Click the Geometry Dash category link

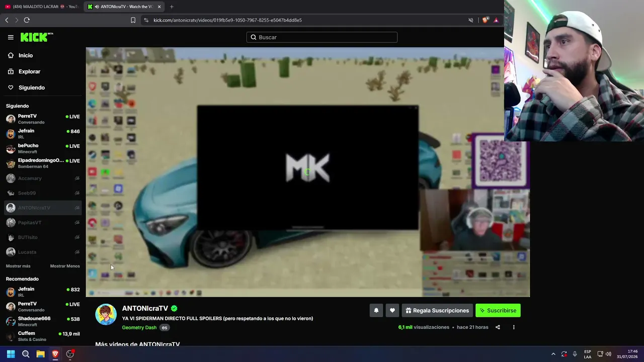pyautogui.click(x=139, y=327)
